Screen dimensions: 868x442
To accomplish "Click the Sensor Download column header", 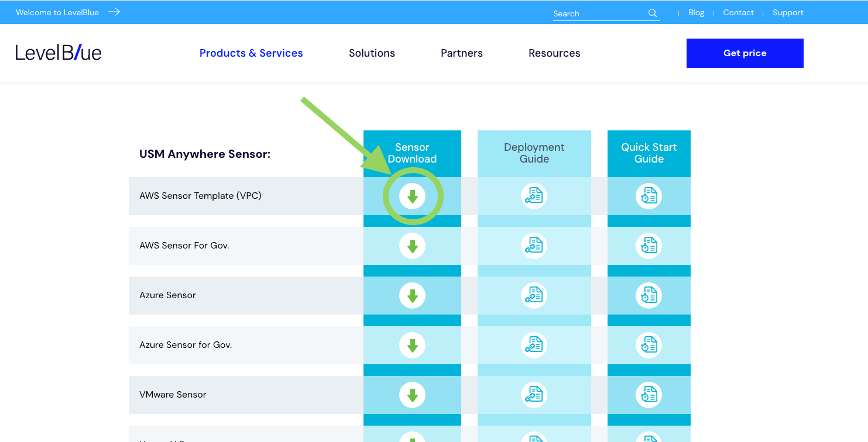I will pos(412,153).
